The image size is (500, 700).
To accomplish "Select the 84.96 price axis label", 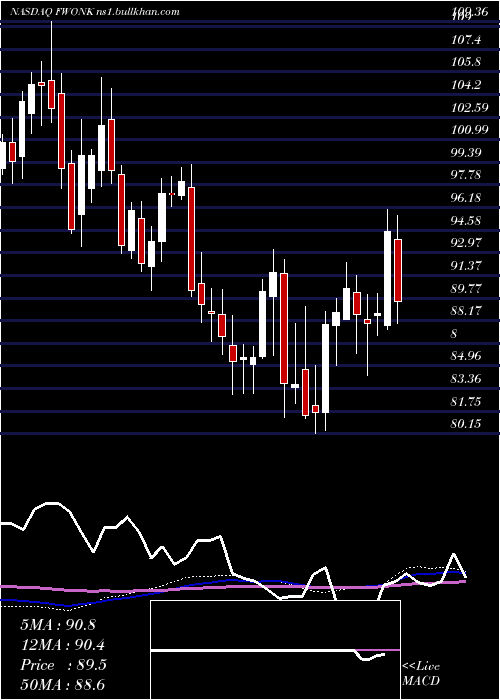I will tap(467, 356).
